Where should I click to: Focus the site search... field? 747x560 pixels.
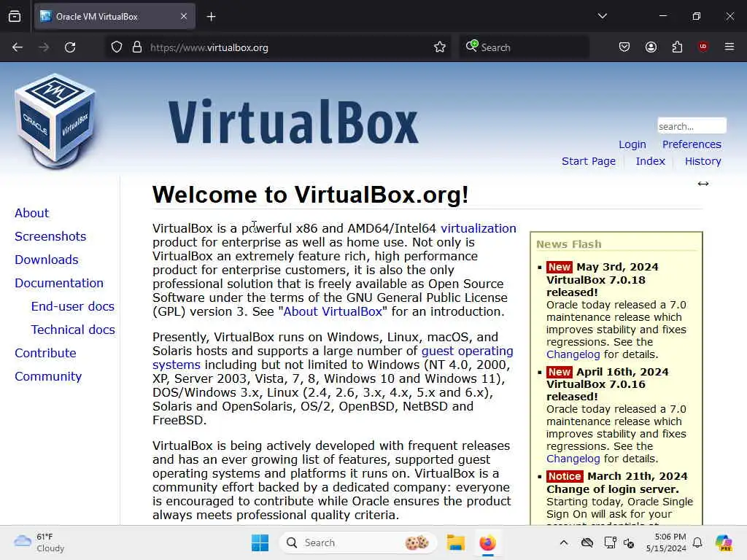tap(692, 126)
